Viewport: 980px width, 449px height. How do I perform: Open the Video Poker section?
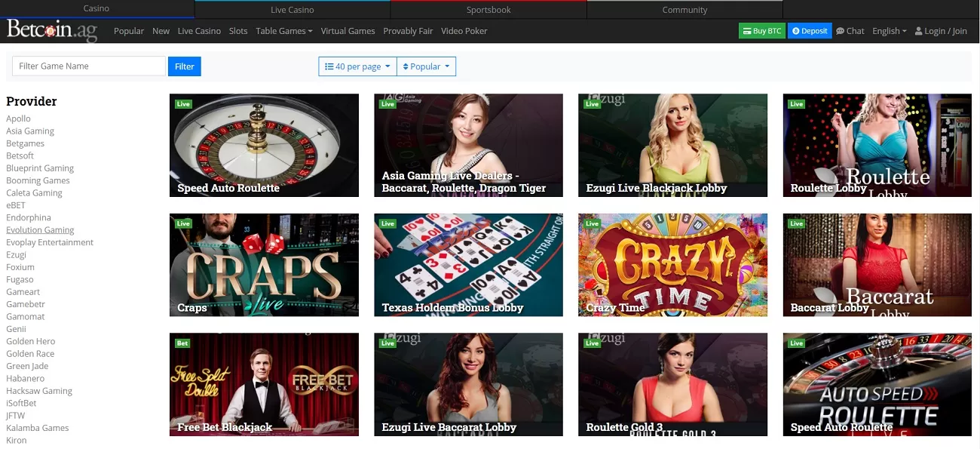click(x=464, y=31)
